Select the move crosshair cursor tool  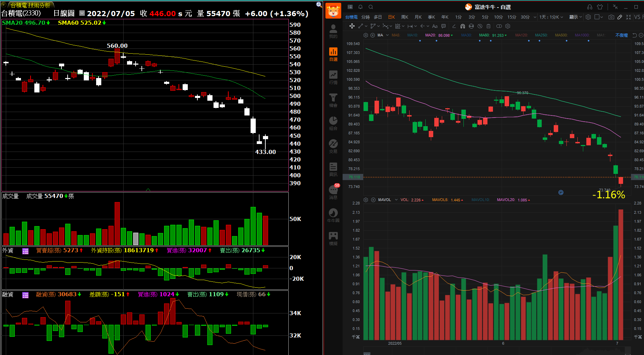[352, 26]
